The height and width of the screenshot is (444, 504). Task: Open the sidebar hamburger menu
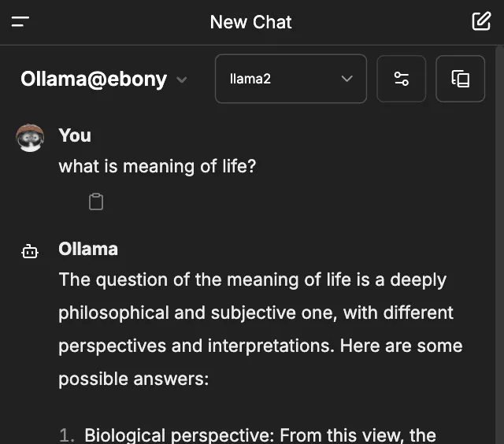pyautogui.click(x=20, y=22)
